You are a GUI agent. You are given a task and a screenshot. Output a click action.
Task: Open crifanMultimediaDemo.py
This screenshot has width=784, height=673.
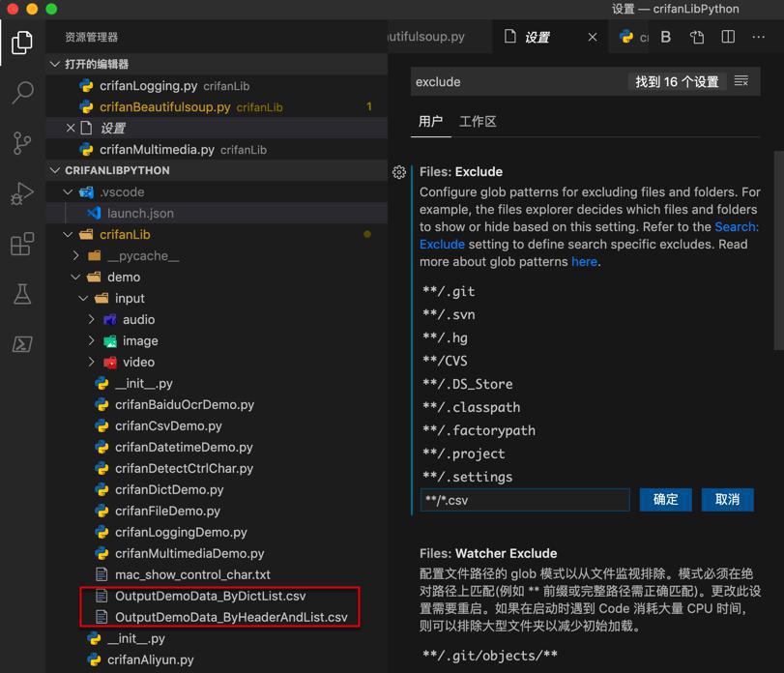point(217,553)
